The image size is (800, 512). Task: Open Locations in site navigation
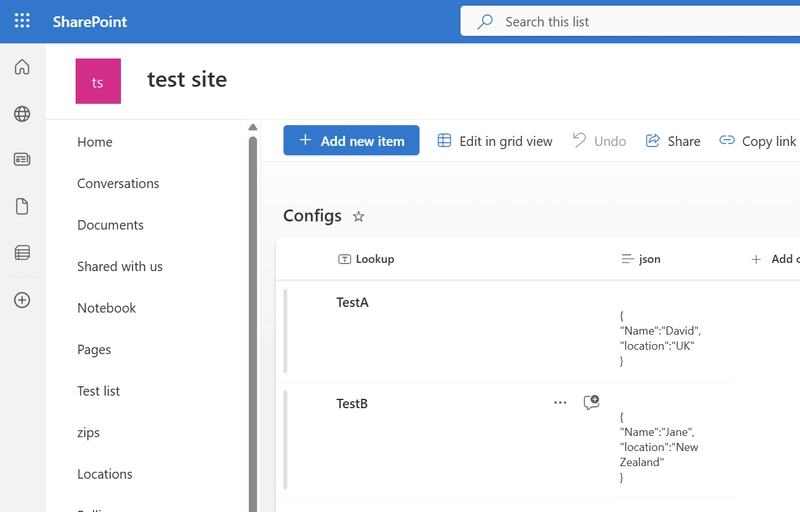(x=105, y=474)
